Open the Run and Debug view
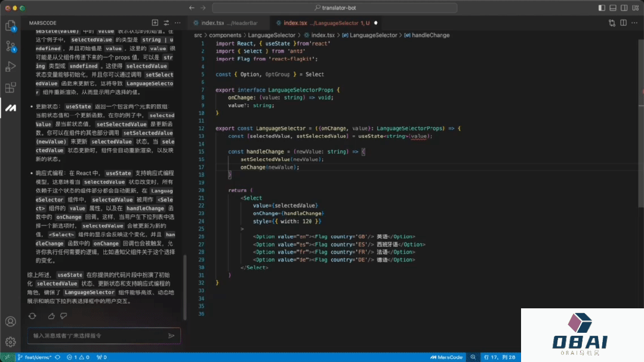The image size is (644, 362). (x=10, y=67)
